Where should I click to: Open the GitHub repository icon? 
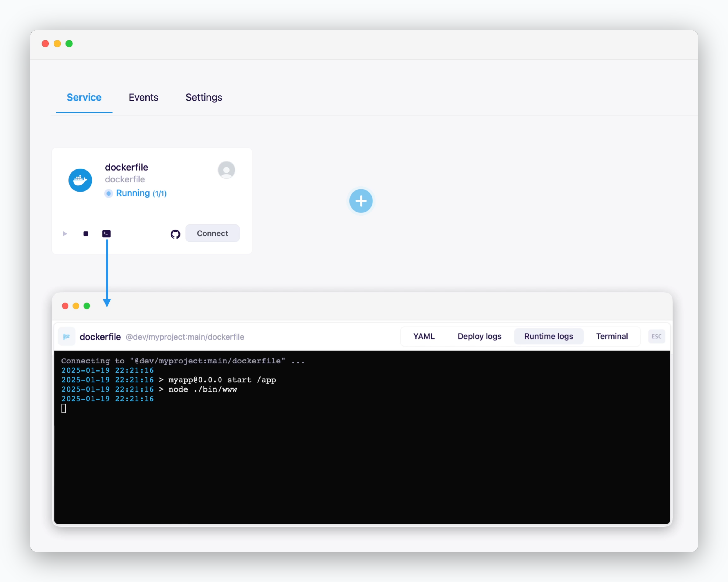pyautogui.click(x=175, y=234)
